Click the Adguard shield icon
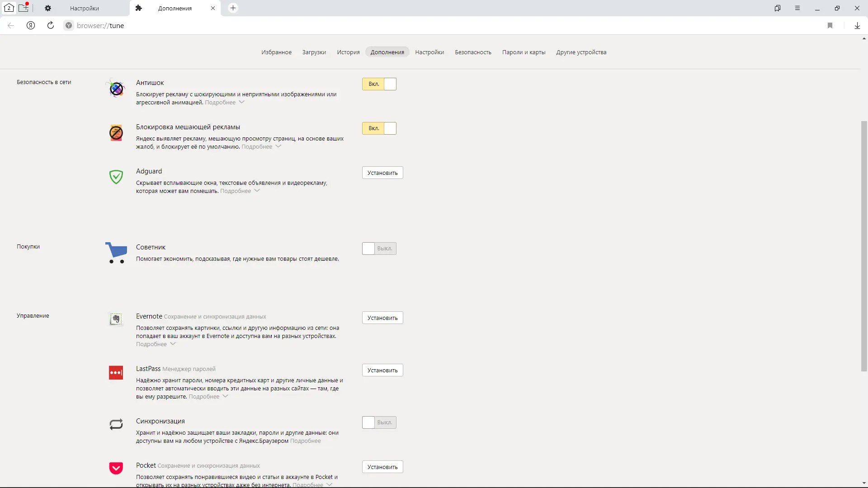Screen dimensions: 868x488 116,177
